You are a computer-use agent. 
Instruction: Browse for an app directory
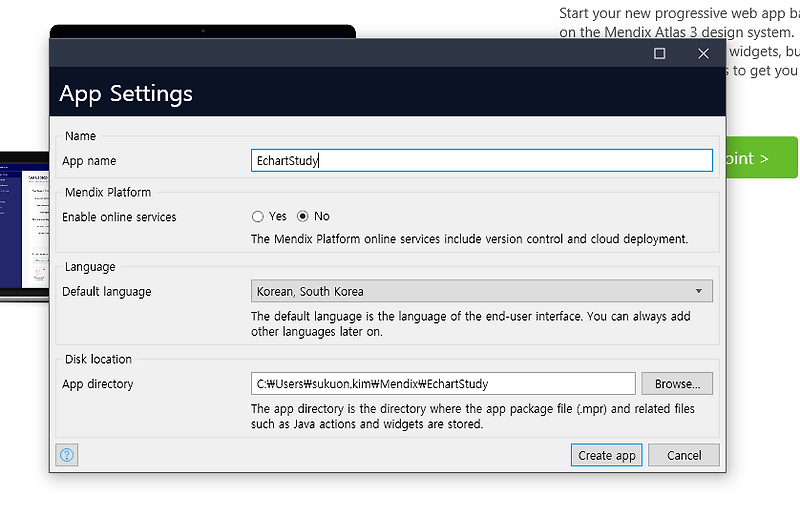tap(677, 383)
